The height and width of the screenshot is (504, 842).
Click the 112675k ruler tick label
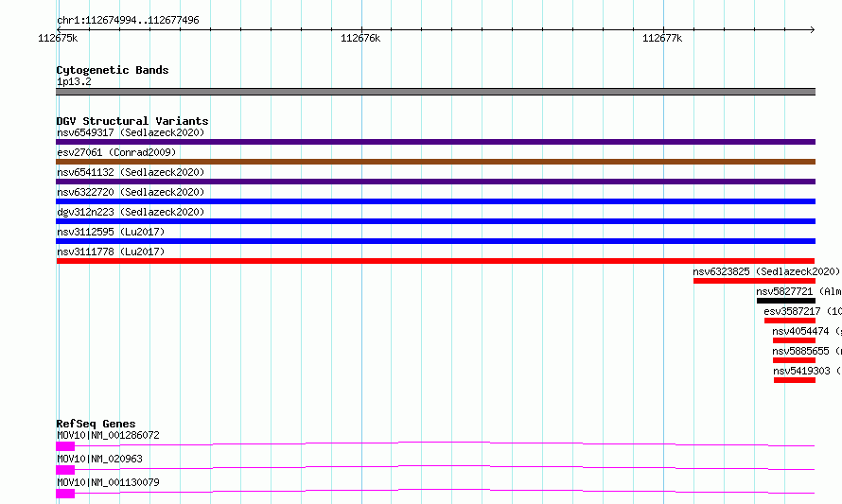point(58,38)
